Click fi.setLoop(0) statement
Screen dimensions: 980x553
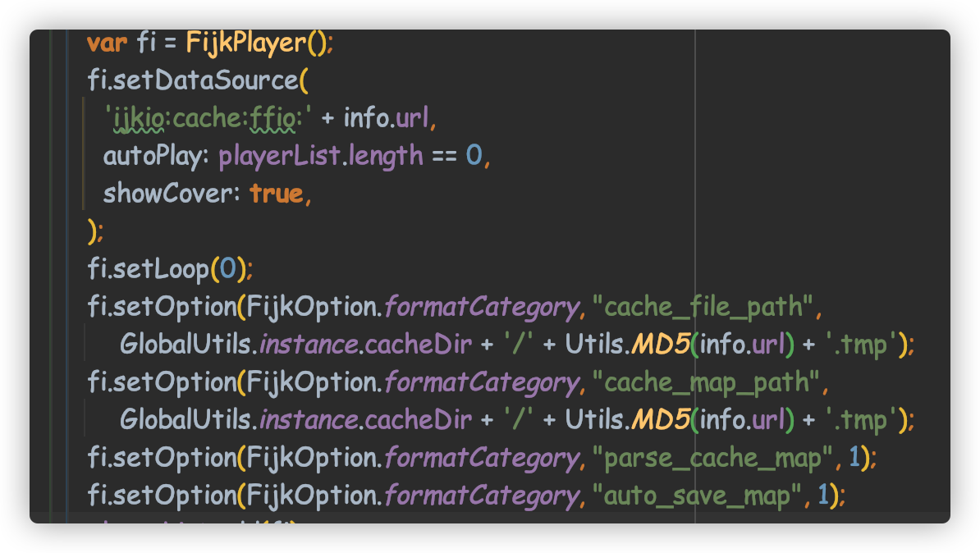169,269
